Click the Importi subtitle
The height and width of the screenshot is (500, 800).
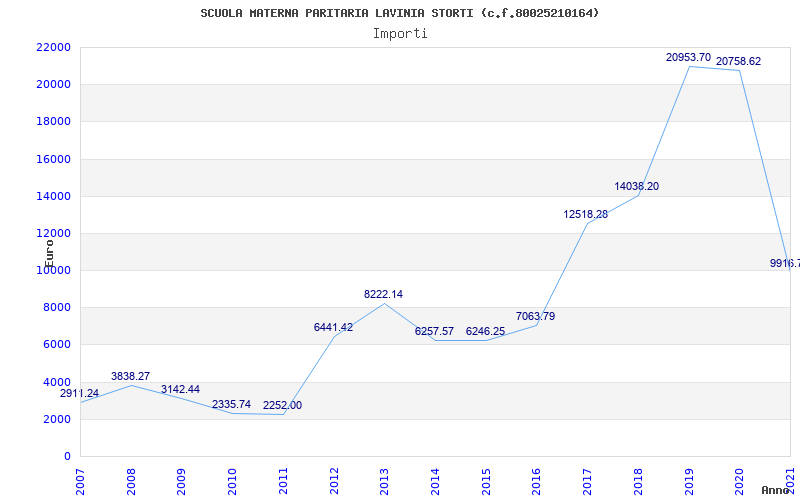(x=400, y=34)
